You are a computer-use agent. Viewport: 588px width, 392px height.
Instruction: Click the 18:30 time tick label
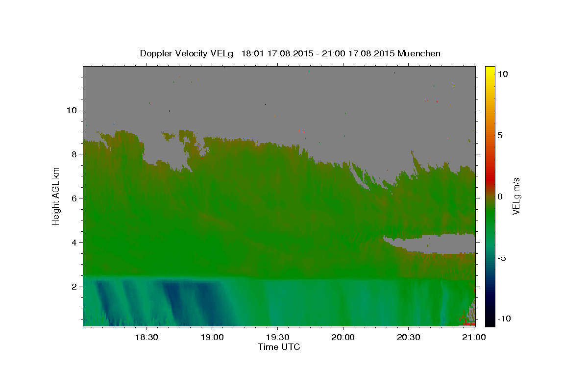pos(146,337)
